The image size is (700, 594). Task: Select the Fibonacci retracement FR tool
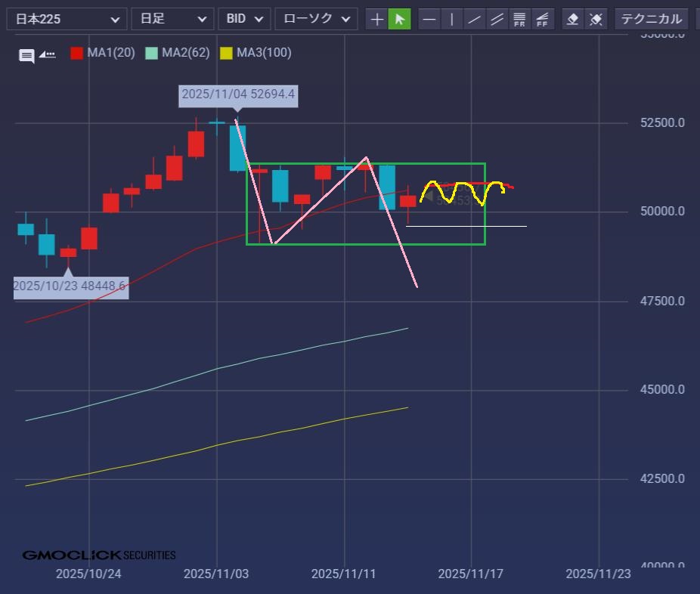pyautogui.click(x=519, y=19)
